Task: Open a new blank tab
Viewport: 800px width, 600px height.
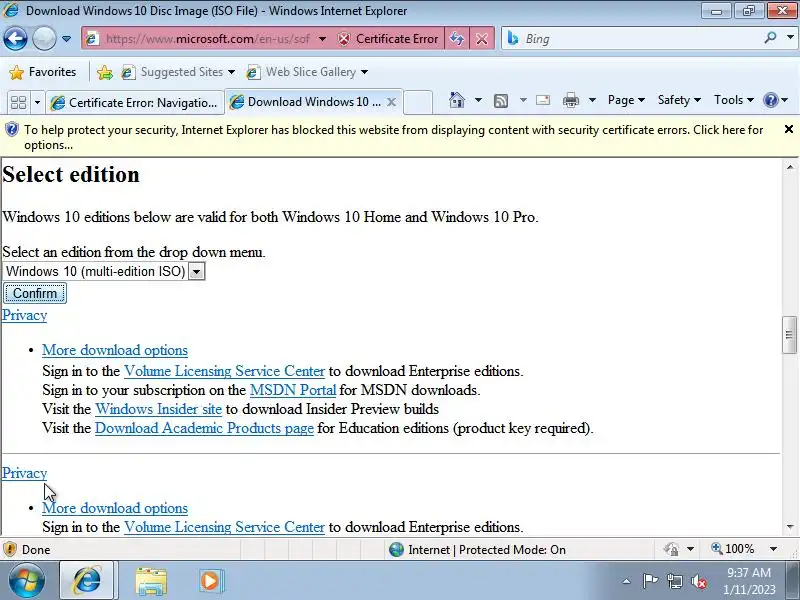Action: pos(418,102)
